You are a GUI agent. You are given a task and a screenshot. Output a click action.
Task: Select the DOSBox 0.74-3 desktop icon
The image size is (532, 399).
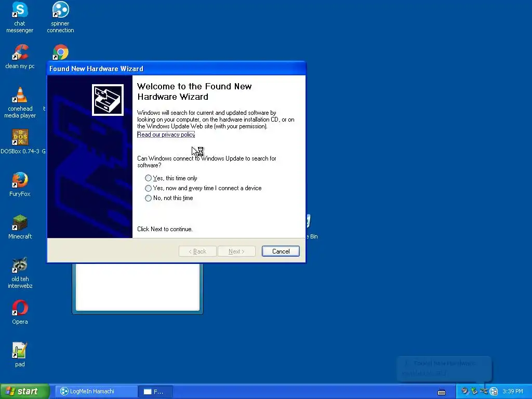tap(20, 141)
